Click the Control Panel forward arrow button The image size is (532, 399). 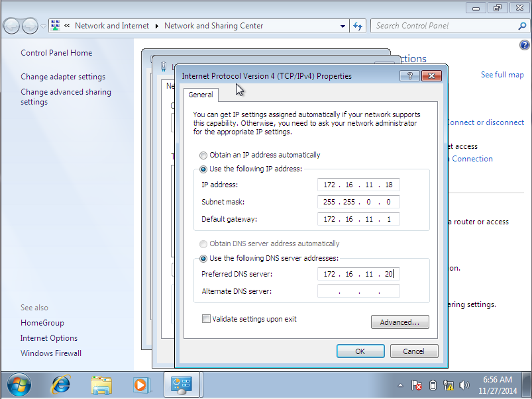(30, 26)
